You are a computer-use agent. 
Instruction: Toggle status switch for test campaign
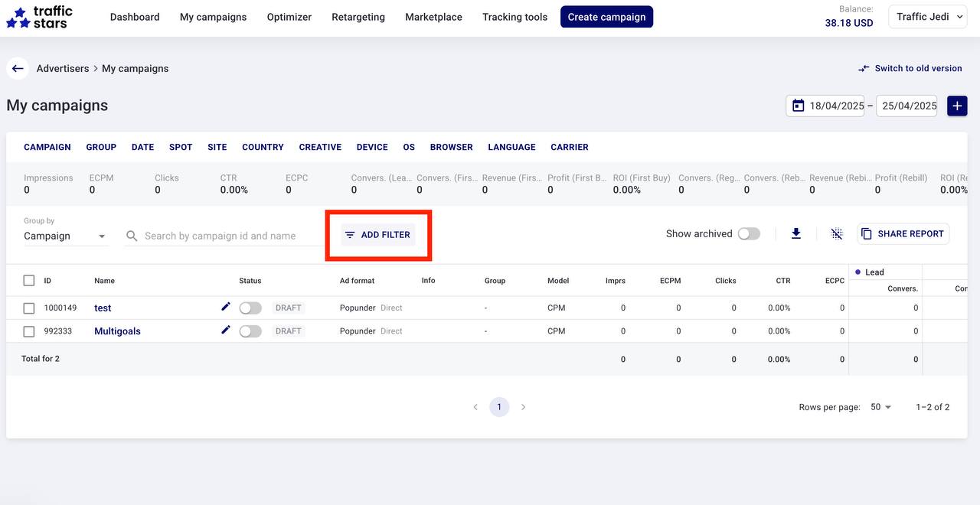[250, 308]
